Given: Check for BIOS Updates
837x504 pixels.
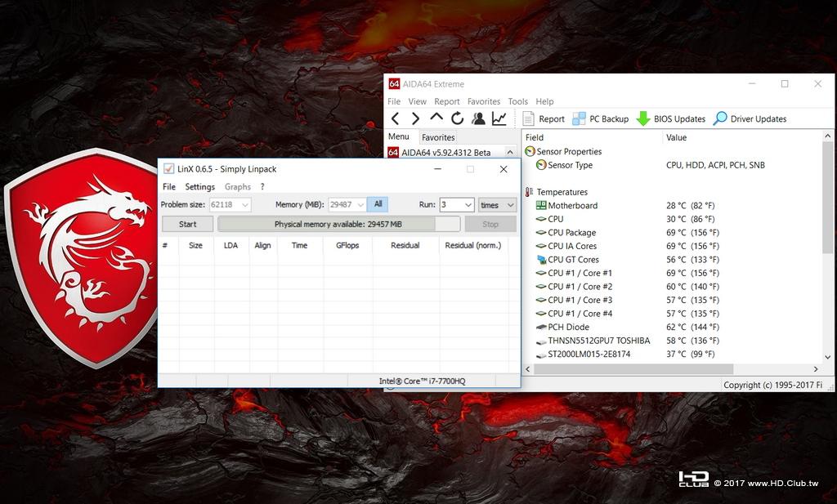Looking at the screenshot, I should [671, 119].
